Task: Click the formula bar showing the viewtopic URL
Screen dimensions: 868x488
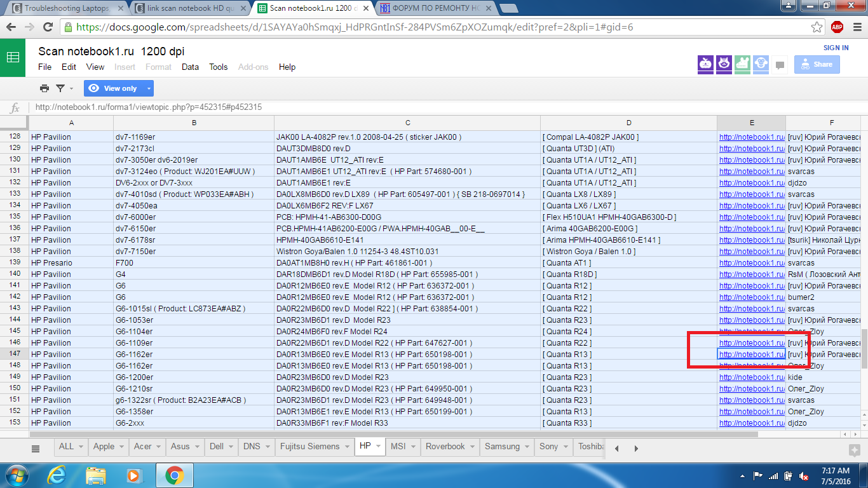Action: [x=448, y=107]
